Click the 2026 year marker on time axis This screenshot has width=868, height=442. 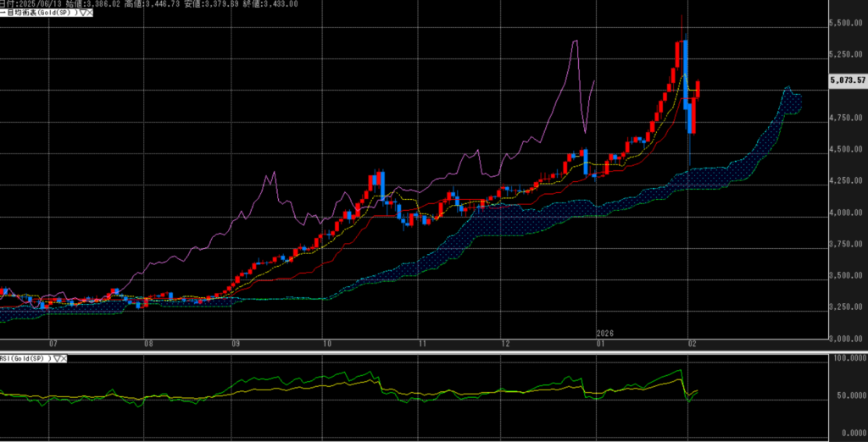605,333
